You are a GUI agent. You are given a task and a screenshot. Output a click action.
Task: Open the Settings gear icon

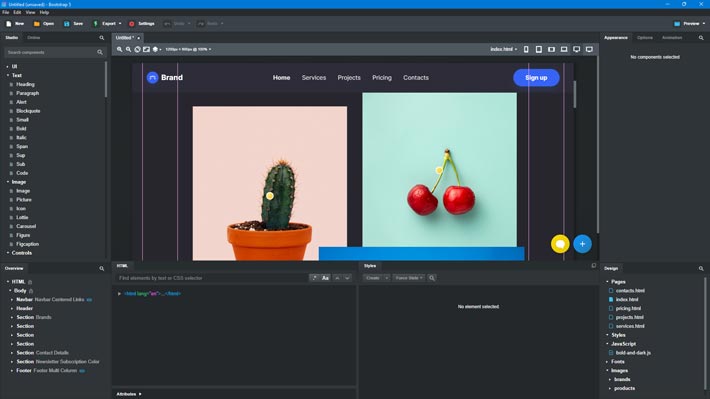pos(132,24)
